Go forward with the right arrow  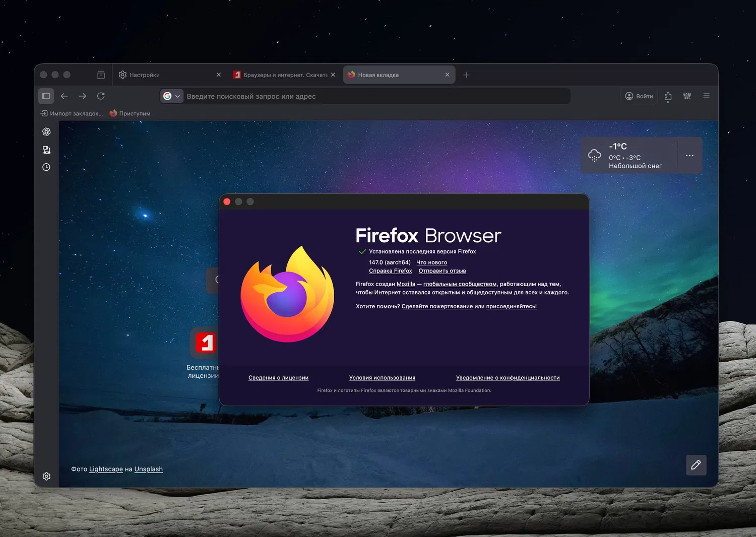pos(82,96)
